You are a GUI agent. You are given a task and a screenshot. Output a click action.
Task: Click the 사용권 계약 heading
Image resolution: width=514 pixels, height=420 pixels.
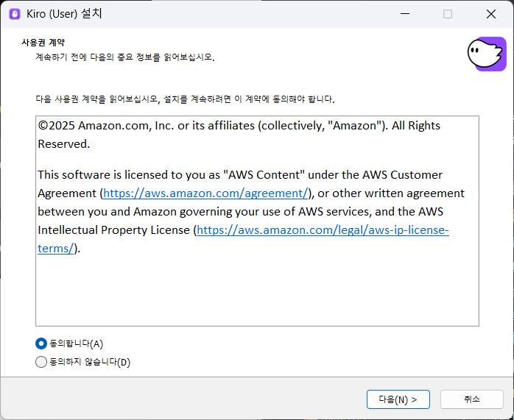pos(43,43)
